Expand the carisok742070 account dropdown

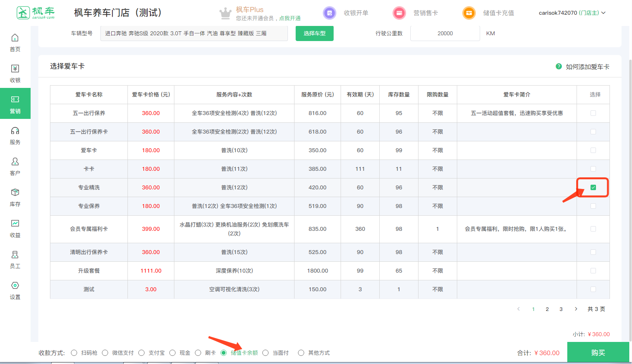click(x=572, y=13)
